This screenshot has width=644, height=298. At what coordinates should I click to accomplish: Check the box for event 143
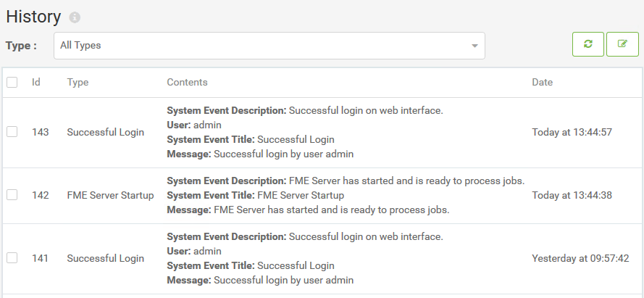click(x=12, y=132)
